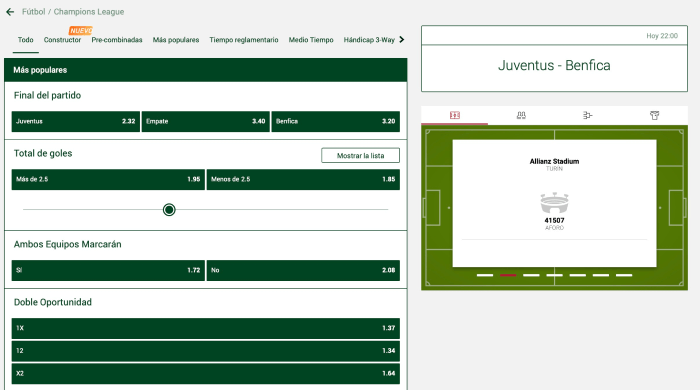Open the tournament bracket icon tab
This screenshot has height=390, width=700.
(588, 116)
